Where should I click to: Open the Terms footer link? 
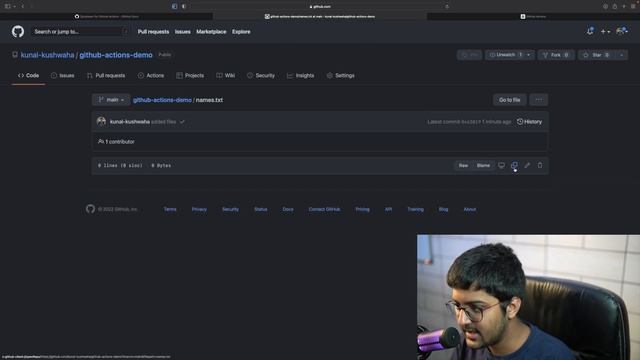click(x=170, y=209)
